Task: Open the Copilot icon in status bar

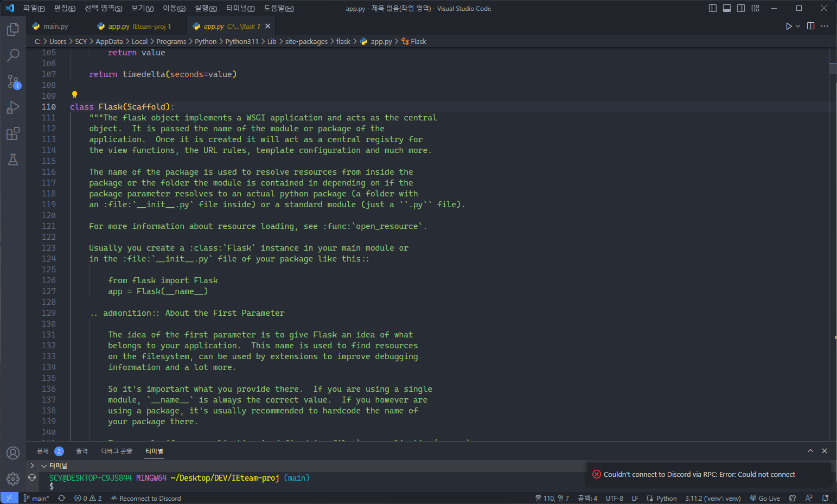Action: pos(793,498)
